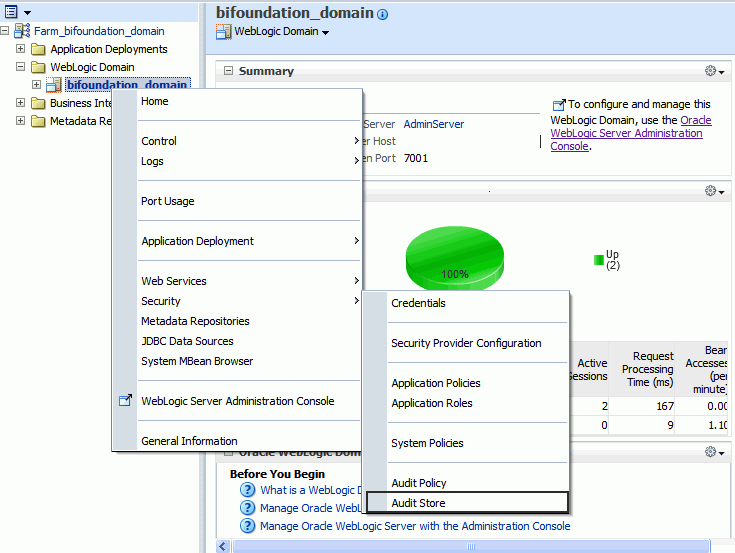Click the external link icon beside 'To configure'
Screen dimensions: 735x553
click(559, 105)
